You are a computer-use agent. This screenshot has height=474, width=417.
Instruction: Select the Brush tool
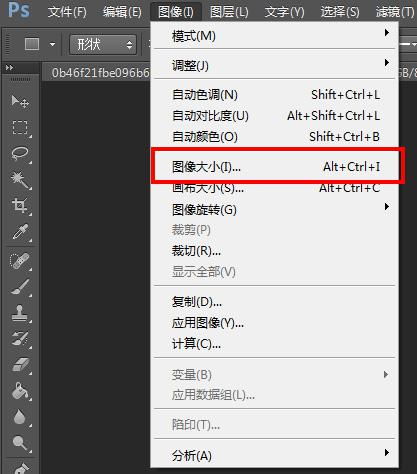pyautogui.click(x=20, y=287)
